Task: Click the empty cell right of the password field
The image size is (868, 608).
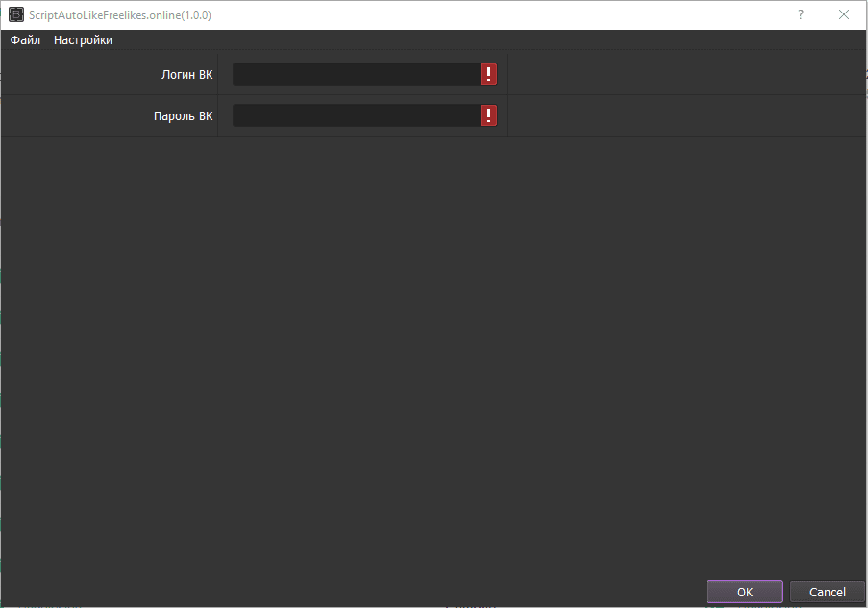Action: pos(684,116)
